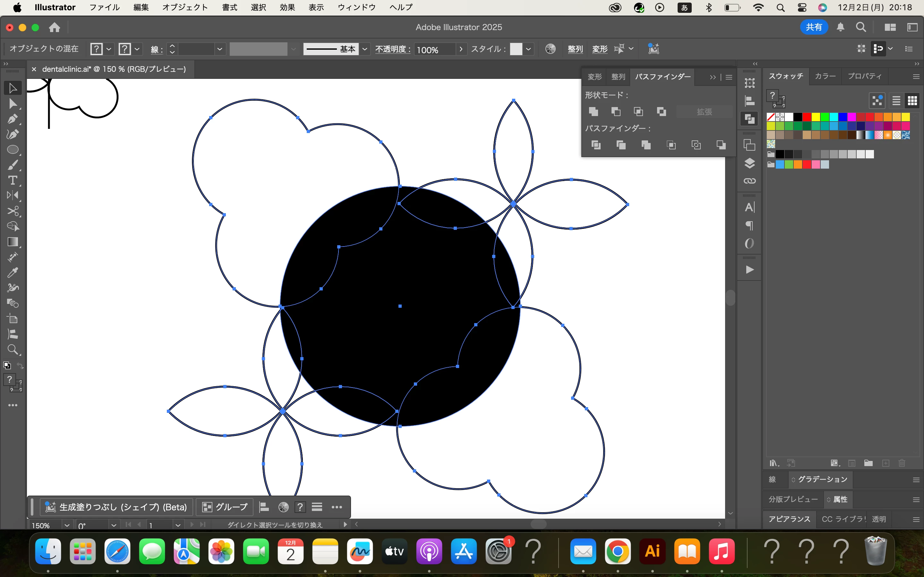
Task: Open the opacity 100% flyout arrow
Action: (x=461, y=49)
